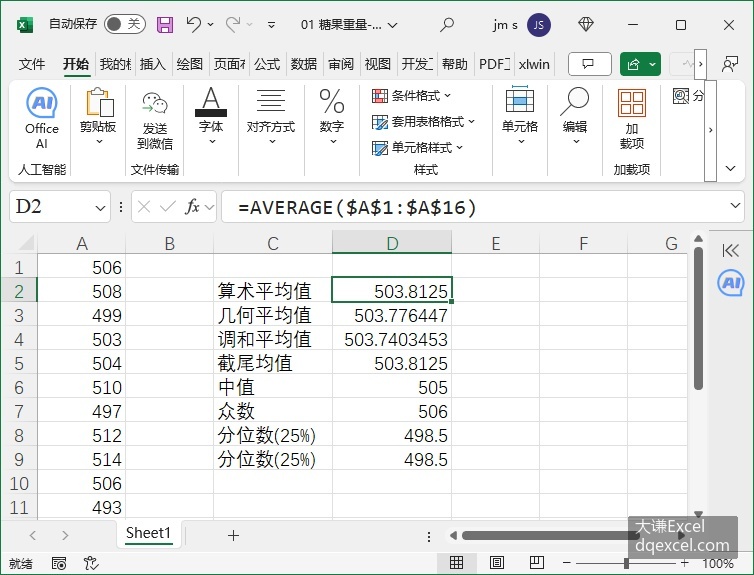
Task: Click the zoom in plus button
Action: pos(684,562)
